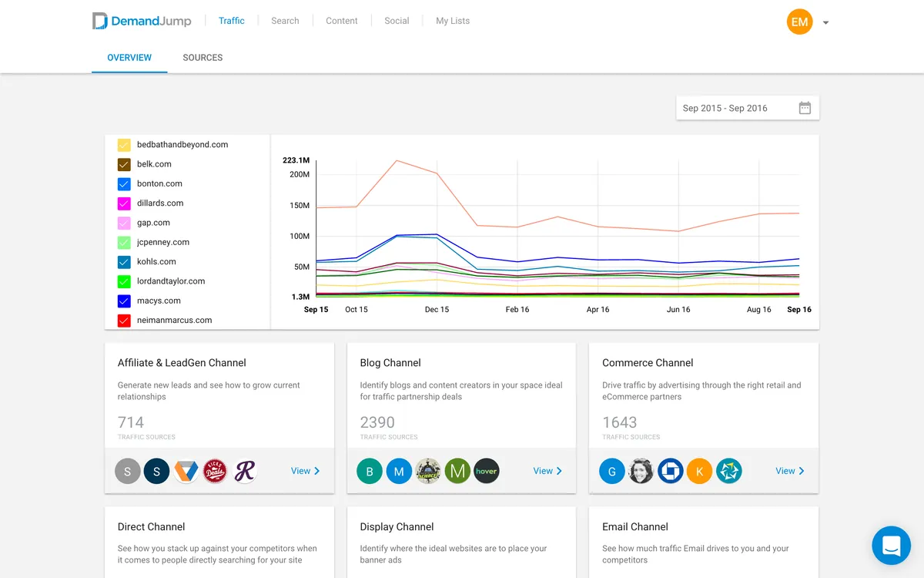Click the 223.1M peak value label
This screenshot has width=924, height=578.
point(296,160)
